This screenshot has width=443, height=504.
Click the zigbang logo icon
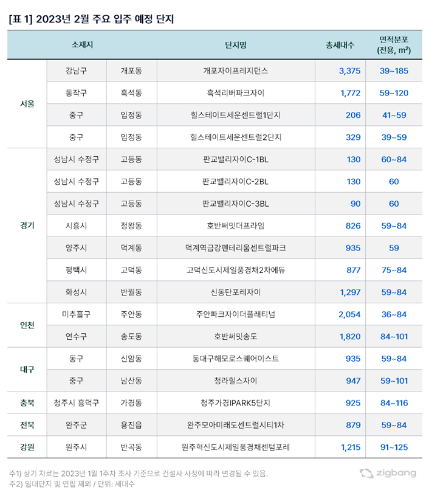click(366, 473)
